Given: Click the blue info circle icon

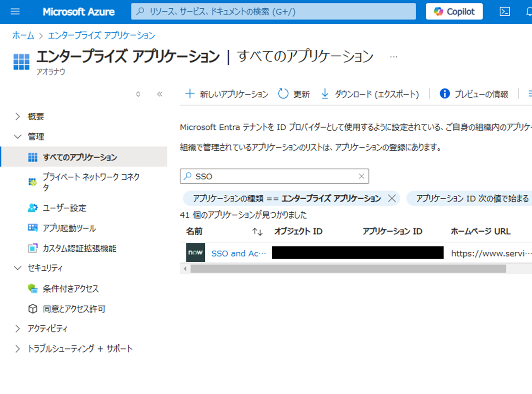Looking at the screenshot, I should click(445, 94).
